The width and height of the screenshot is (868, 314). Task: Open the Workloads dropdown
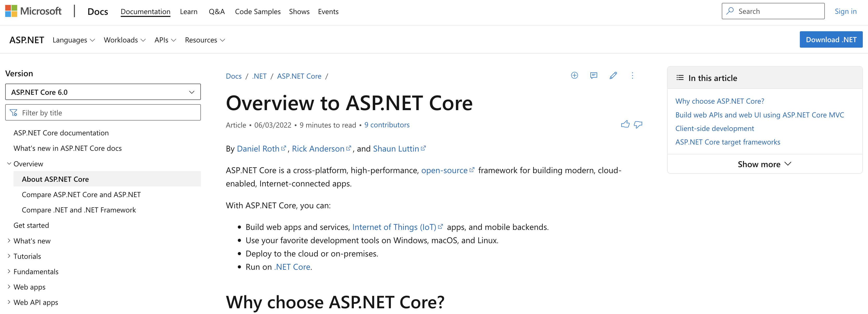point(125,40)
